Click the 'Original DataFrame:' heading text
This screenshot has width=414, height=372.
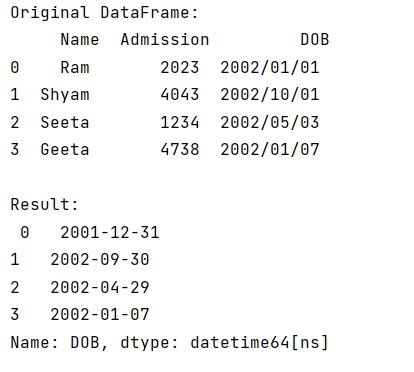click(104, 13)
